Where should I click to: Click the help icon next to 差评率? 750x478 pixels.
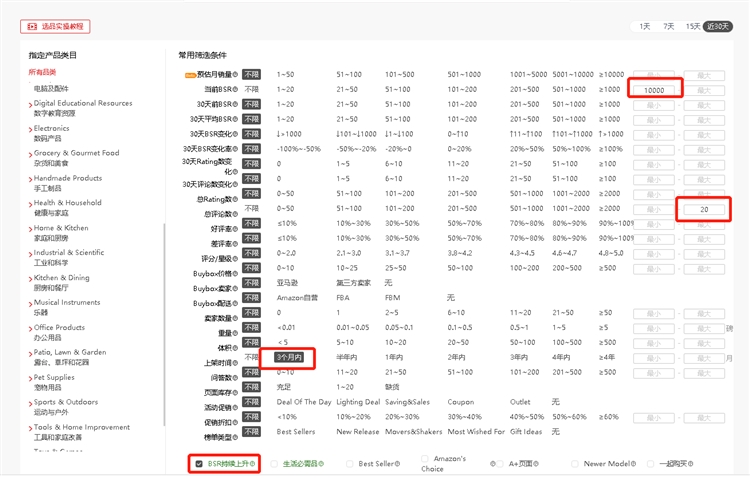tap(235, 244)
